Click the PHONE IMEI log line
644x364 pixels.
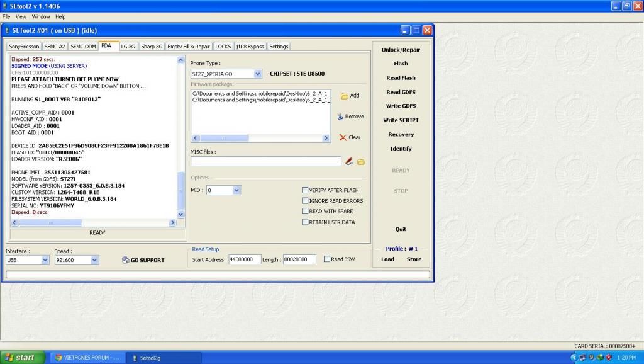click(x=51, y=173)
